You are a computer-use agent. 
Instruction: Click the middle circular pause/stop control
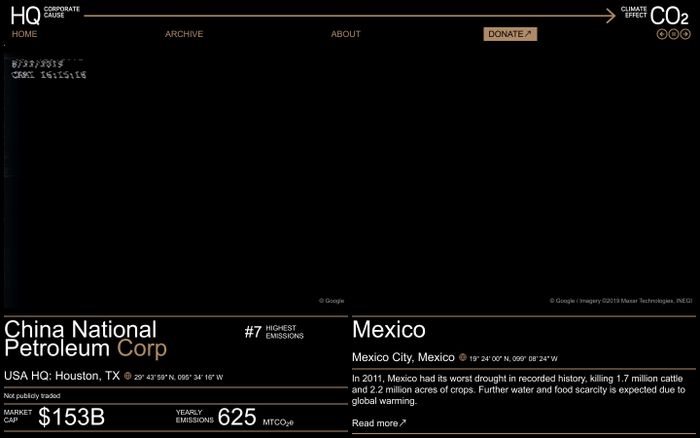pos(673,34)
